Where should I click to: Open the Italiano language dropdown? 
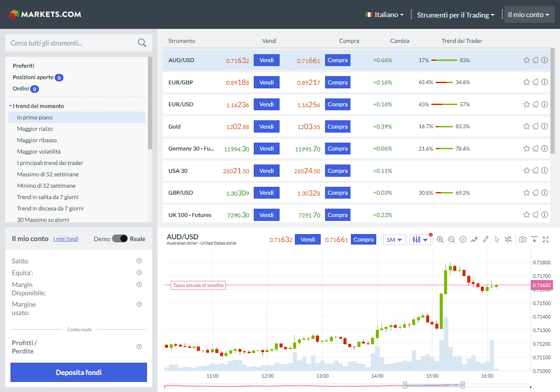pyautogui.click(x=385, y=14)
